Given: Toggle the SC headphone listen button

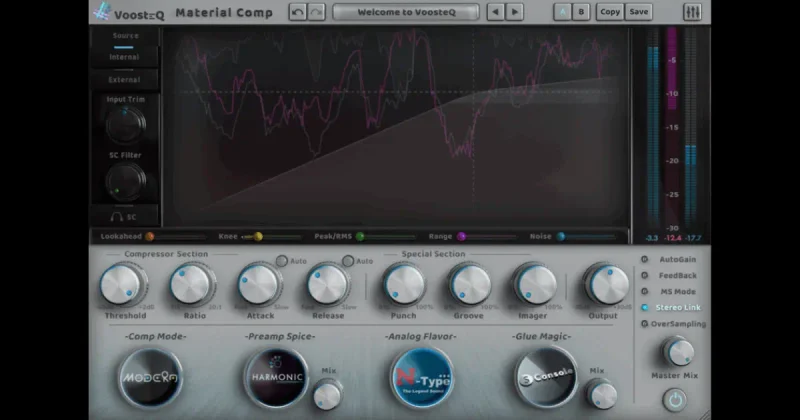Looking at the screenshot, I should tap(124, 217).
